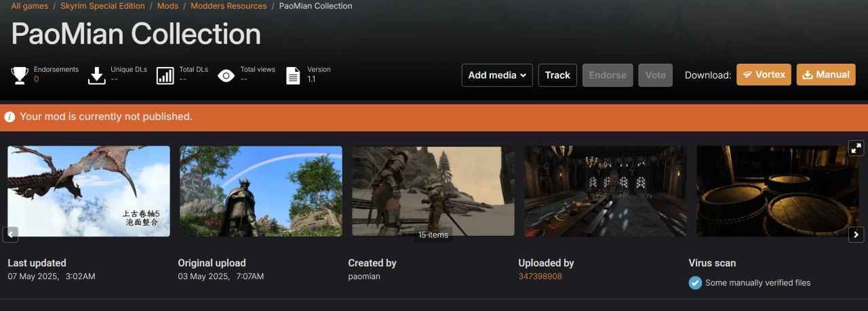Open the Mods breadcrumb link
Viewport: 868px width, 311px height.
coord(168,6)
